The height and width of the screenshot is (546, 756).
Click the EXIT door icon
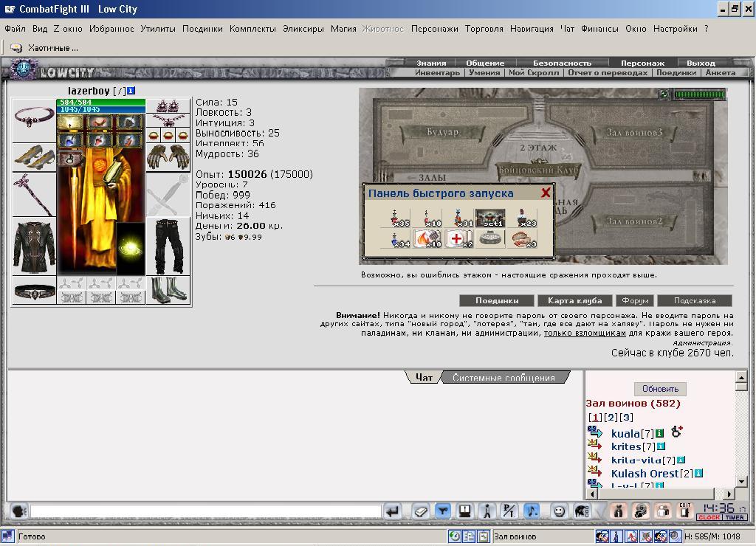click(684, 511)
